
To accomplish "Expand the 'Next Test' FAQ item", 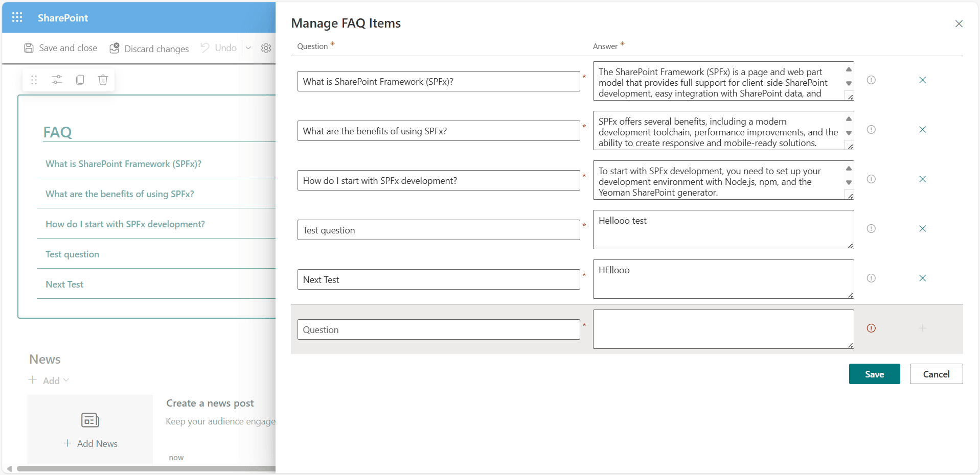I will coord(64,284).
